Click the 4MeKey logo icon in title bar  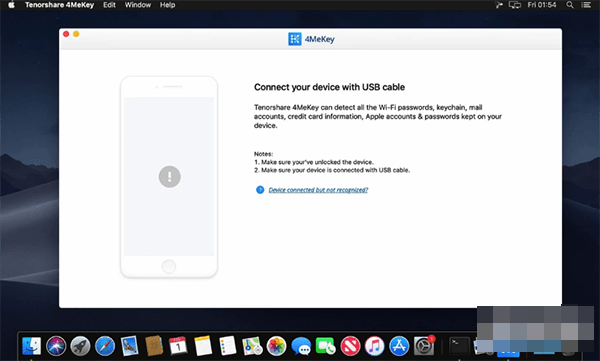point(295,39)
